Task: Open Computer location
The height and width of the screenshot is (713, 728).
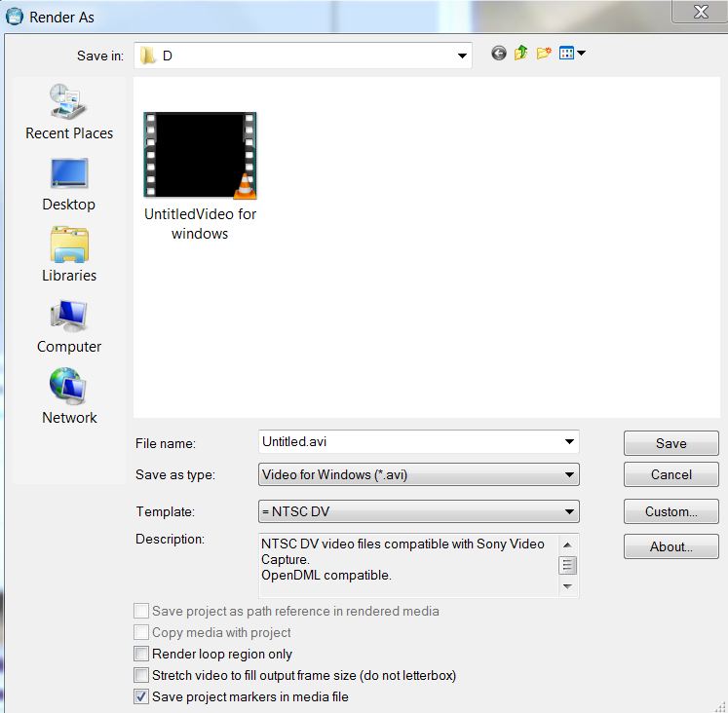Action: pyautogui.click(x=69, y=326)
